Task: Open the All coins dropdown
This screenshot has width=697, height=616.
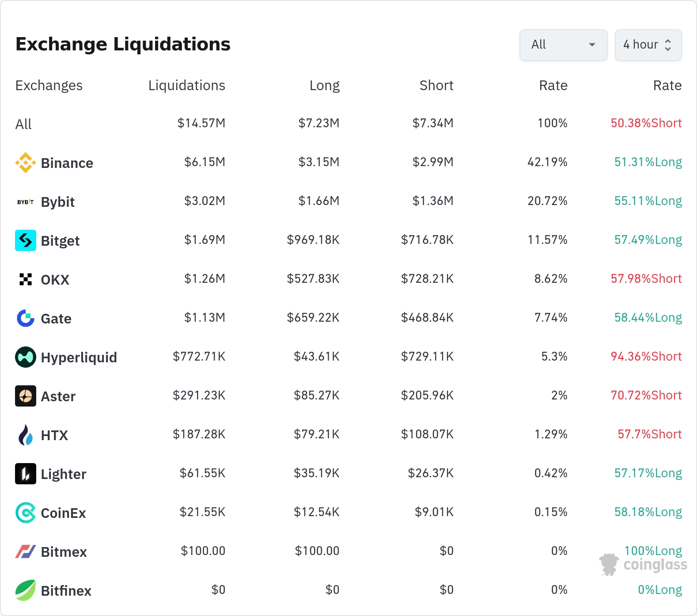Action: pos(563,45)
